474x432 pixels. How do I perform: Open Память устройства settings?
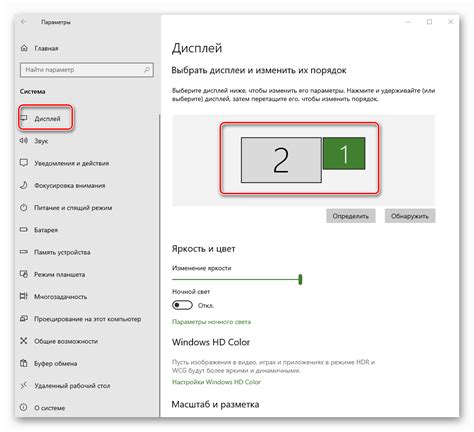click(x=62, y=252)
